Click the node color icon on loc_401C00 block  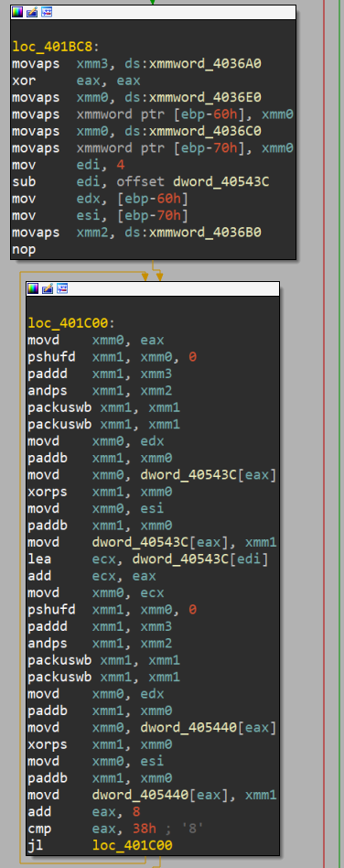[x=33, y=288]
